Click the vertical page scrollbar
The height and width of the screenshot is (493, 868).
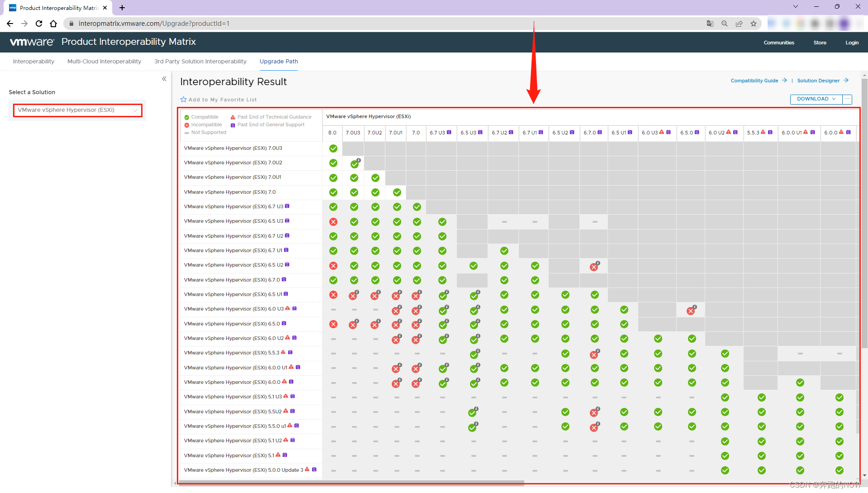pos(864,213)
